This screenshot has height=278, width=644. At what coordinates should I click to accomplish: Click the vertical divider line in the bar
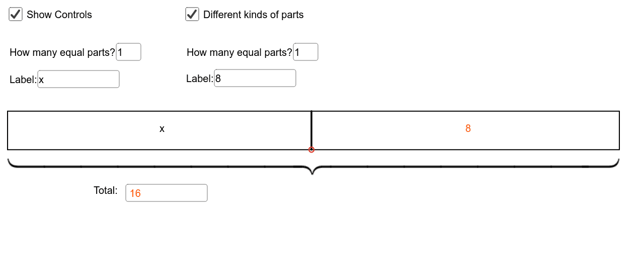(x=311, y=129)
